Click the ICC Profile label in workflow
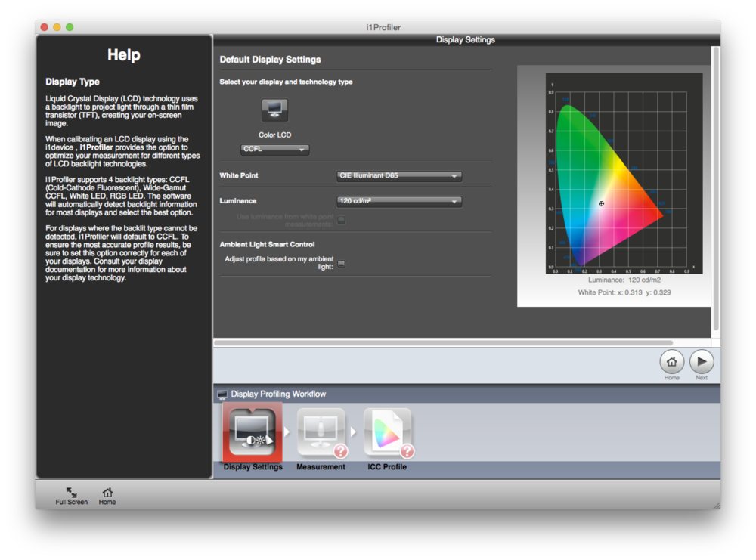Screen dimensions: 756x560 coord(387,467)
